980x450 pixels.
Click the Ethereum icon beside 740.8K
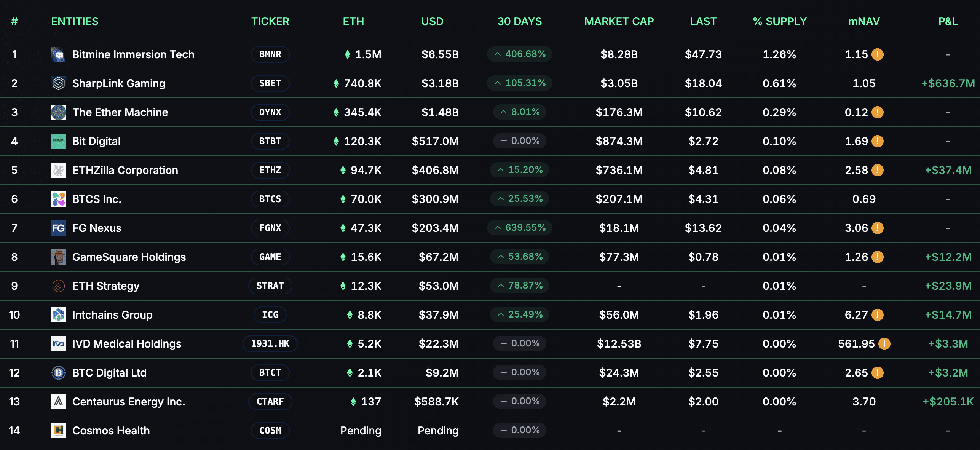point(336,83)
